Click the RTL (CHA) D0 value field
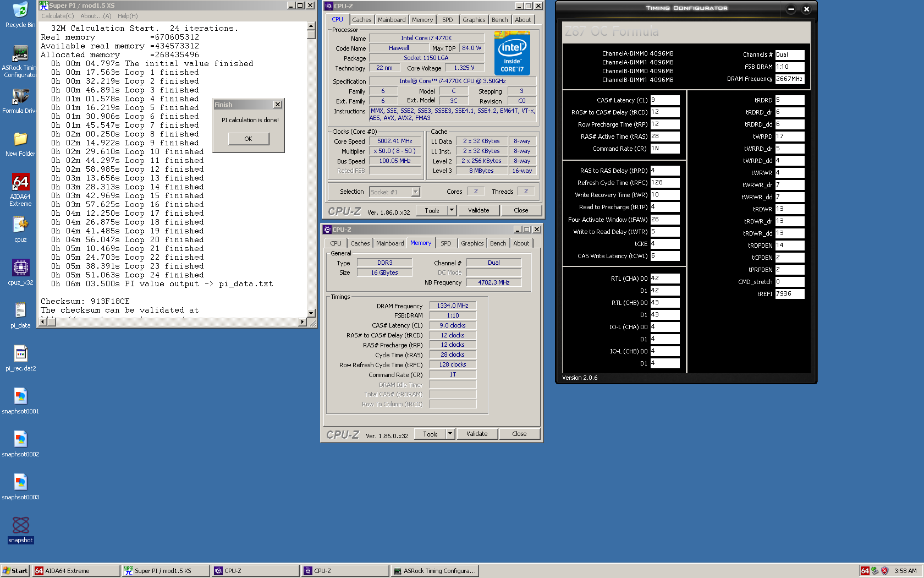This screenshot has width=924, height=578. 665,279
